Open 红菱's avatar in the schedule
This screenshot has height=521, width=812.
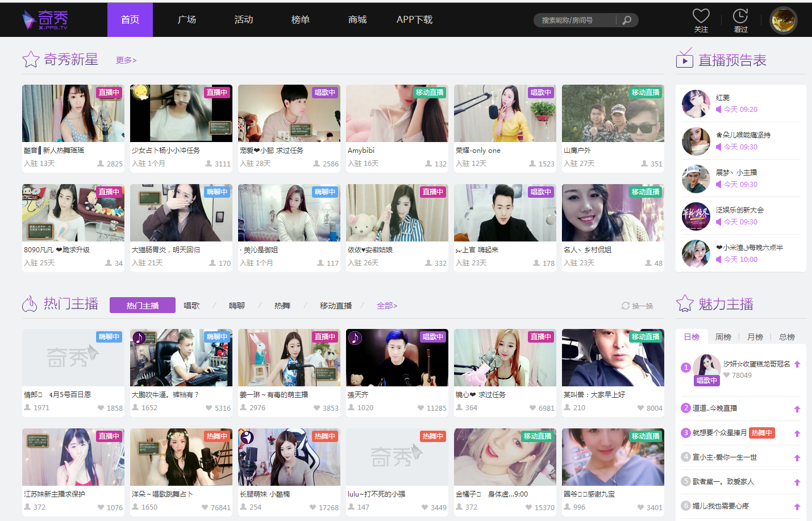pyautogui.click(x=696, y=104)
